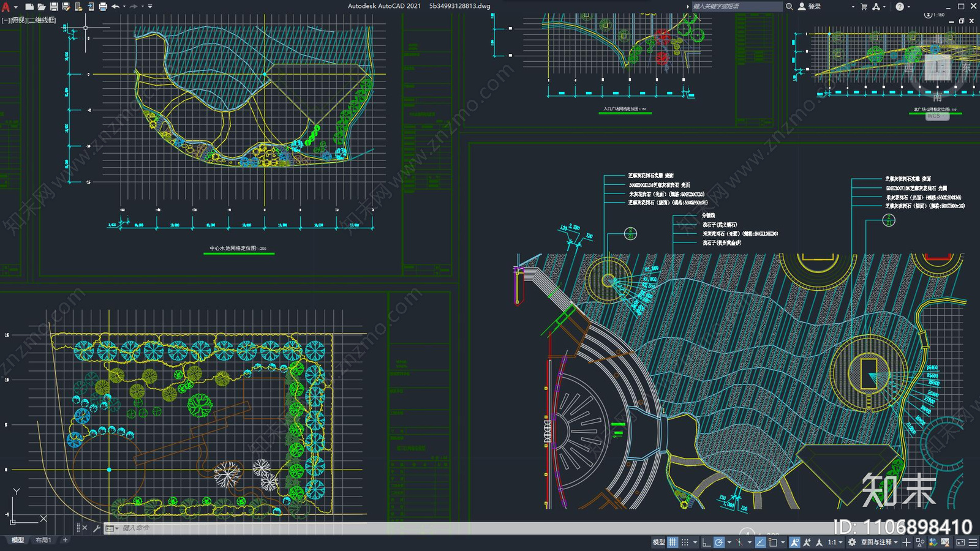Click the Autodesk connect triangle icon

876,6
